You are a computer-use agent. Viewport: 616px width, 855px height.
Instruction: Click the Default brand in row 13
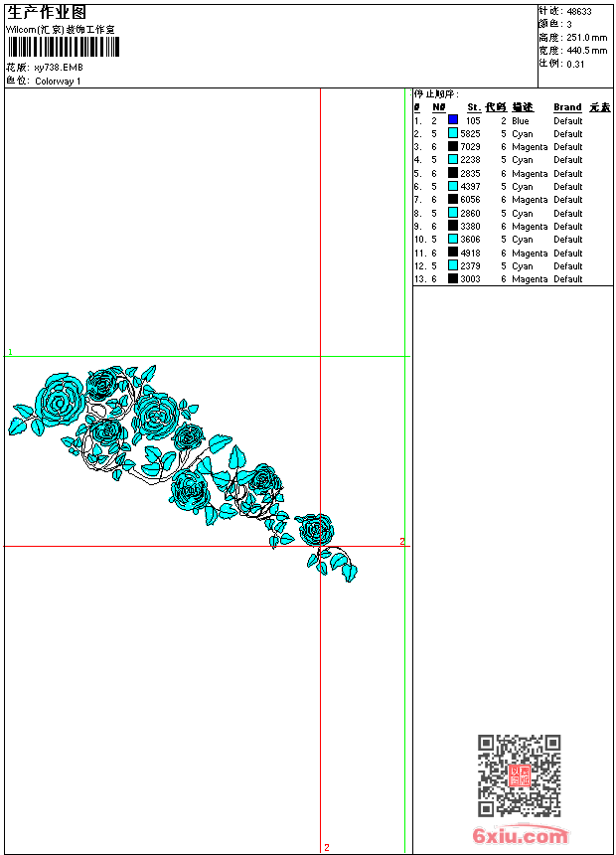click(568, 279)
